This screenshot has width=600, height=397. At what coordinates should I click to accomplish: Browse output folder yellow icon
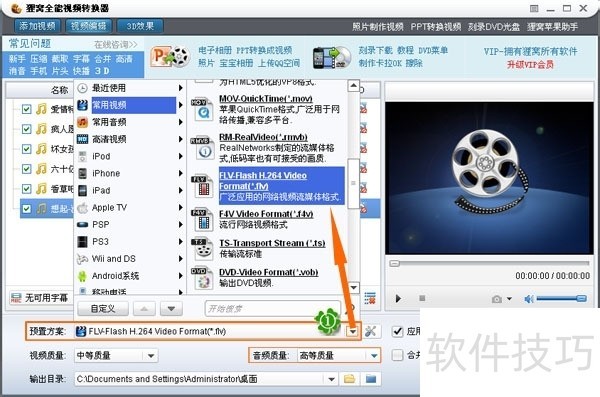coord(349,379)
